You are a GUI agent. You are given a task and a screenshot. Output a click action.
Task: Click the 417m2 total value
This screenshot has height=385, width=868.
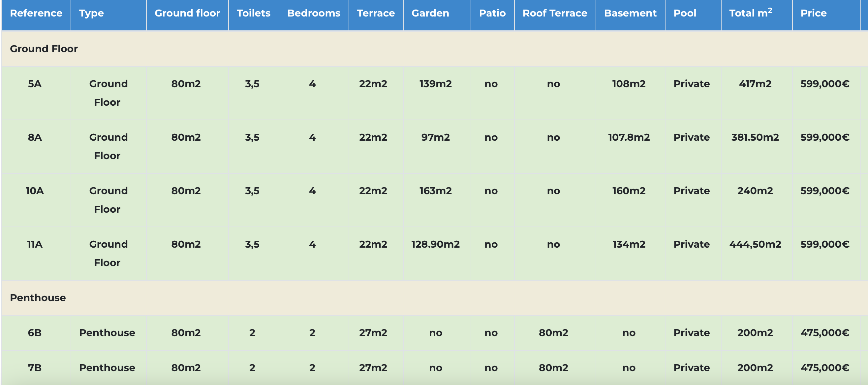click(x=755, y=84)
